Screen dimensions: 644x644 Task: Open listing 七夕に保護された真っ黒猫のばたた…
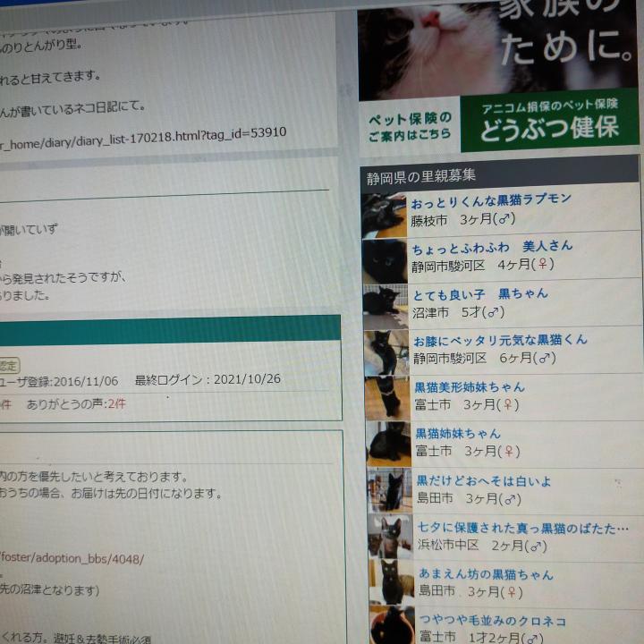523,528
